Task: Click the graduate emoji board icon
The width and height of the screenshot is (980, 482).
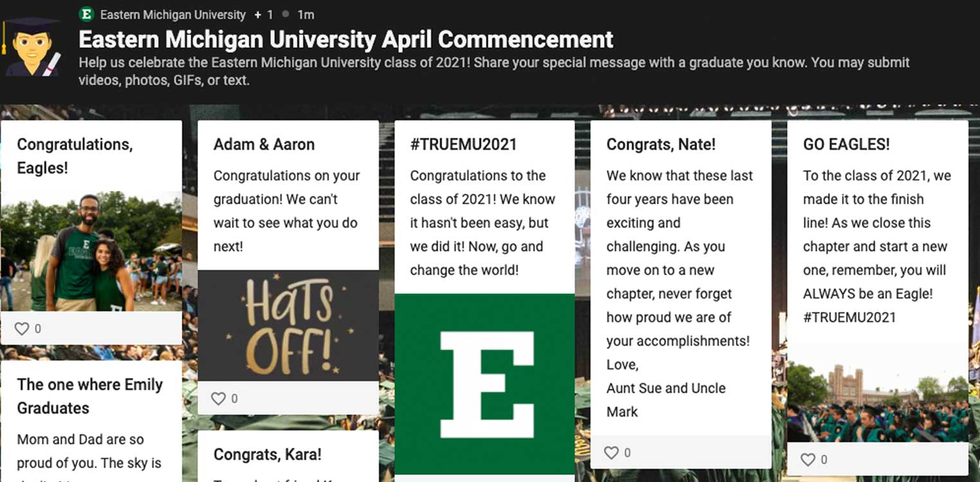Action: click(x=33, y=47)
